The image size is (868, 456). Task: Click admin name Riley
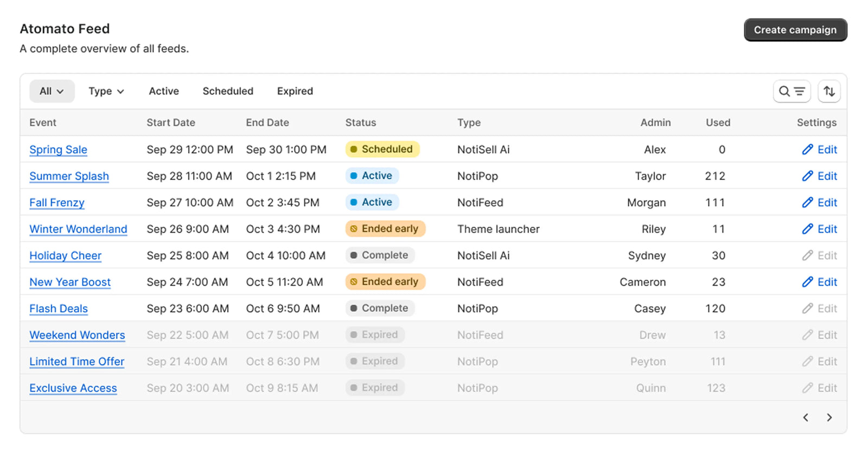click(654, 229)
